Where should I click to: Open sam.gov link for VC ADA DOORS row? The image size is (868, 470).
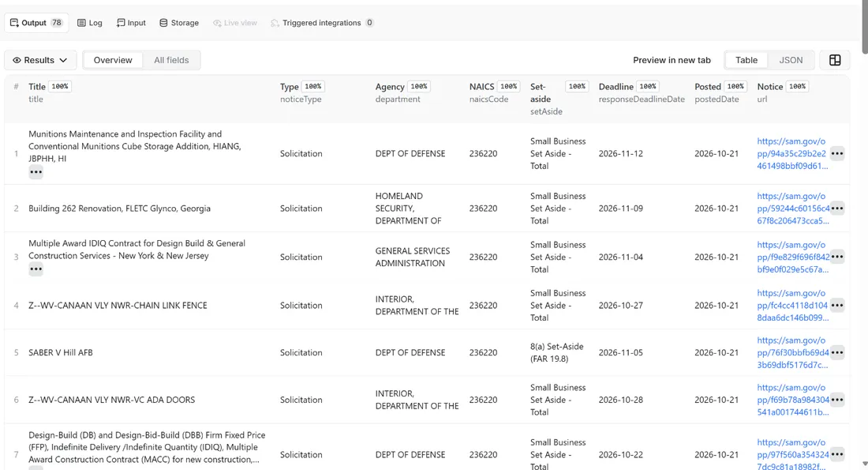click(793, 400)
